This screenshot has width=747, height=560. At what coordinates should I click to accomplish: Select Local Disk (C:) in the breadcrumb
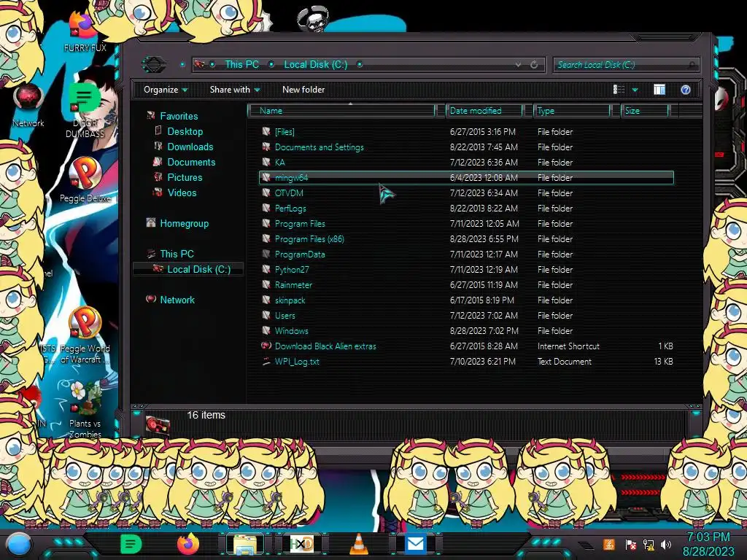tap(315, 64)
